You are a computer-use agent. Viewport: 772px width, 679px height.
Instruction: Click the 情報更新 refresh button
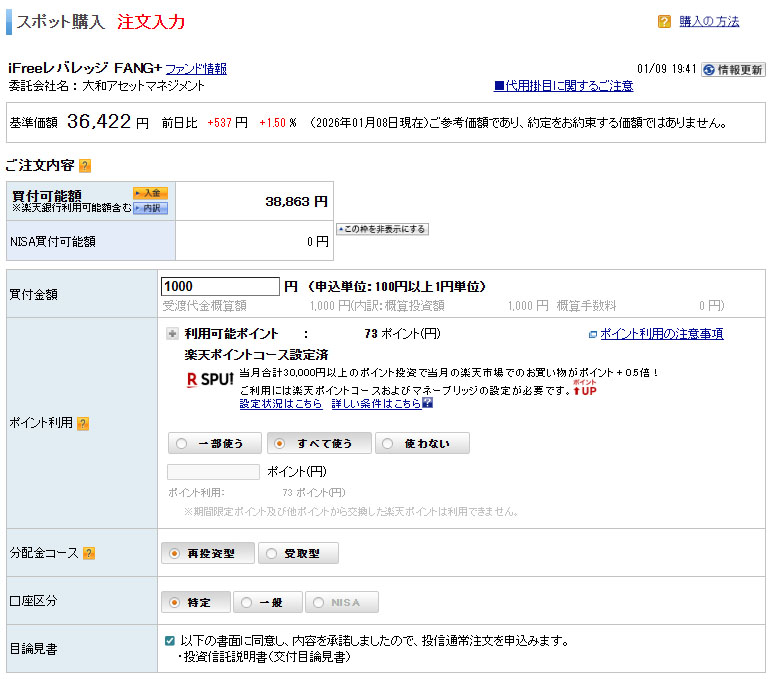tap(733, 70)
